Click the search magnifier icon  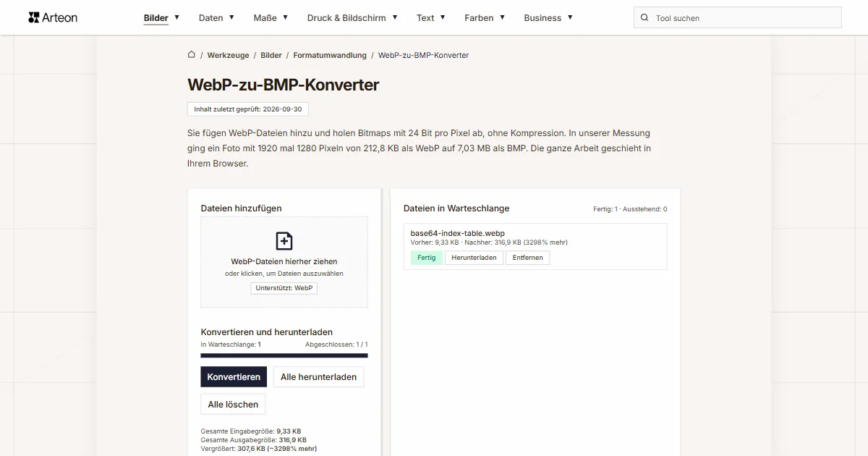(x=644, y=17)
